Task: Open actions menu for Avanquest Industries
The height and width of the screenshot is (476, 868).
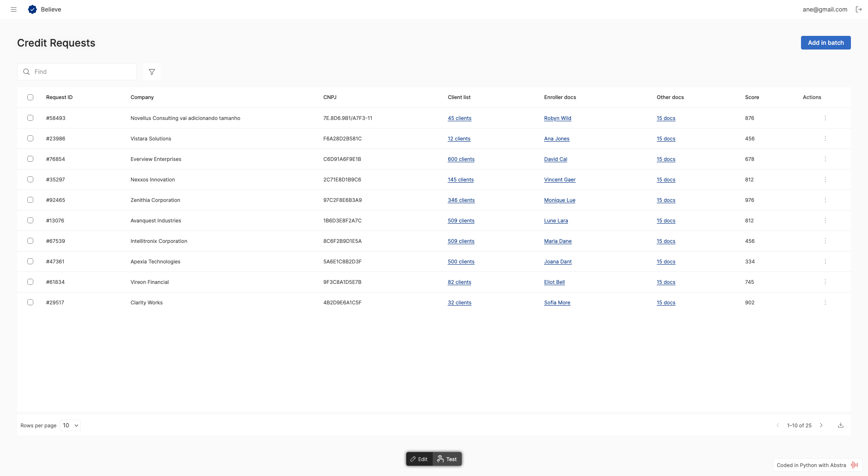Action: coord(825,220)
